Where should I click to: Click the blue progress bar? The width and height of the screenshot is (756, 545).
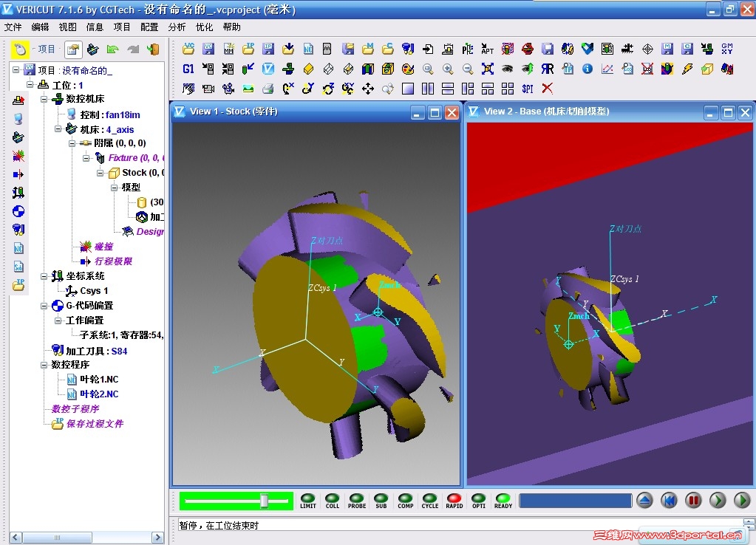tap(575, 501)
